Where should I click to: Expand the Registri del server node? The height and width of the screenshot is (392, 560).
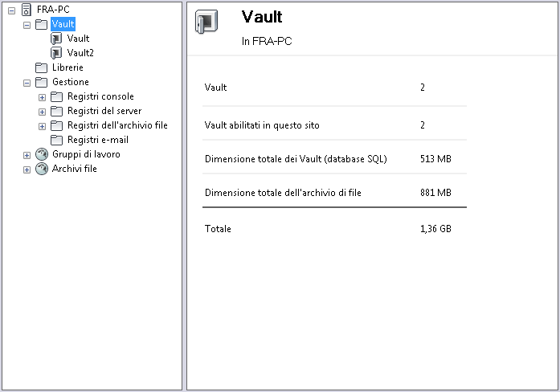tap(42, 112)
